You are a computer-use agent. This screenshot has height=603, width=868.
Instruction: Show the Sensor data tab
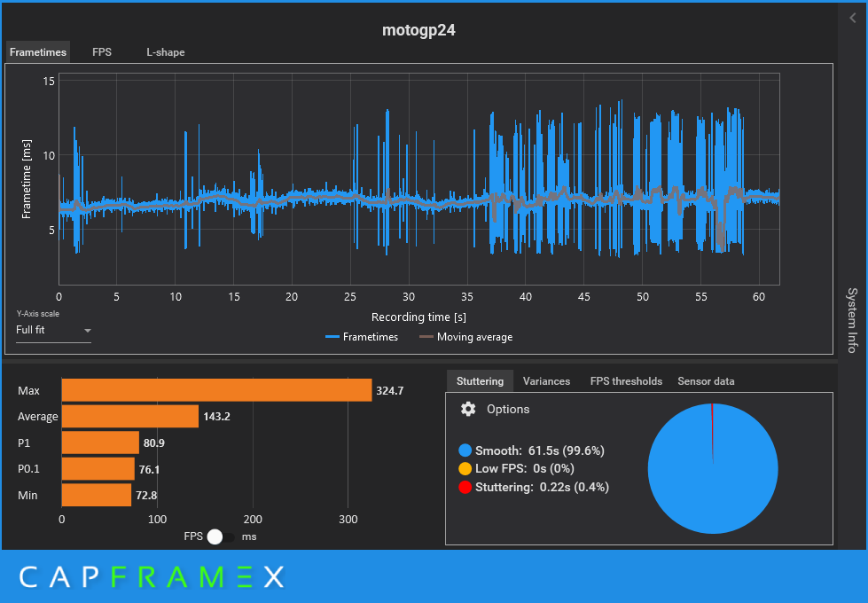click(x=706, y=381)
